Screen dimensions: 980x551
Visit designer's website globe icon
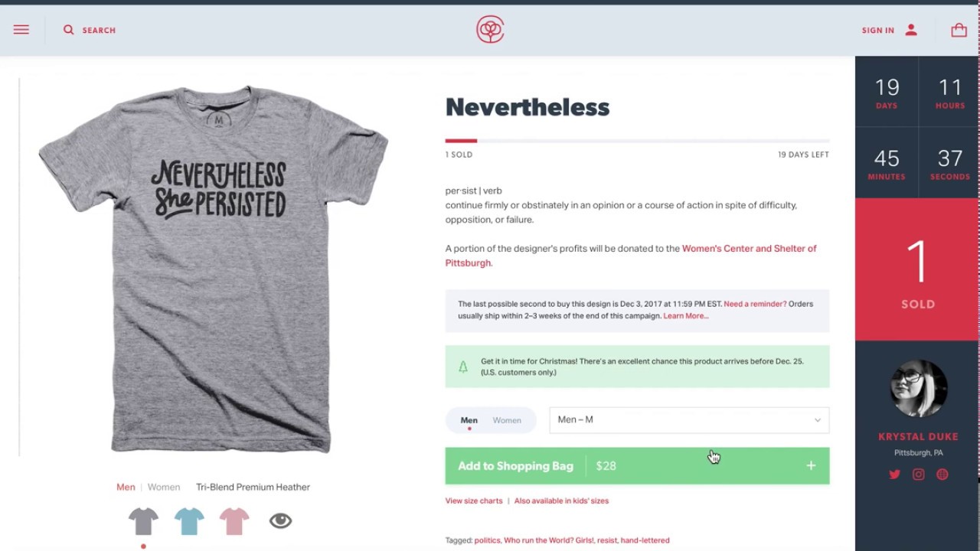[x=942, y=474]
